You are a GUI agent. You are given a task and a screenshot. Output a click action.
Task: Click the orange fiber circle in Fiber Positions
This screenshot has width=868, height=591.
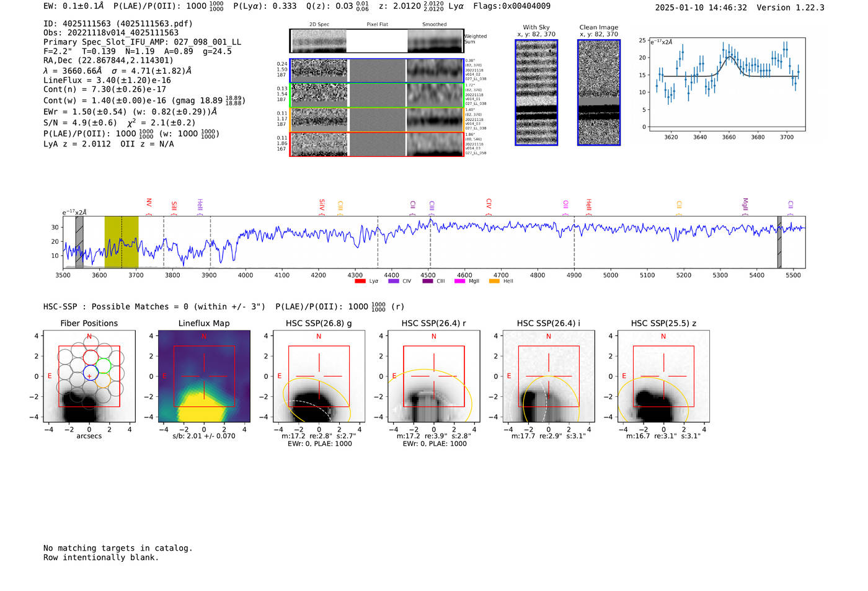[x=104, y=380]
